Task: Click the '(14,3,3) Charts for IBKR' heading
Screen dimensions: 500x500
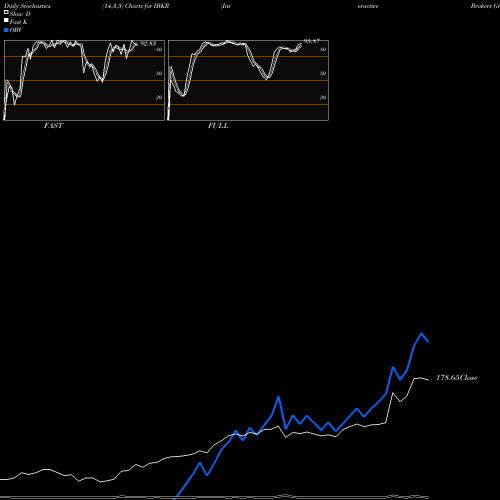Action: coord(136,6)
